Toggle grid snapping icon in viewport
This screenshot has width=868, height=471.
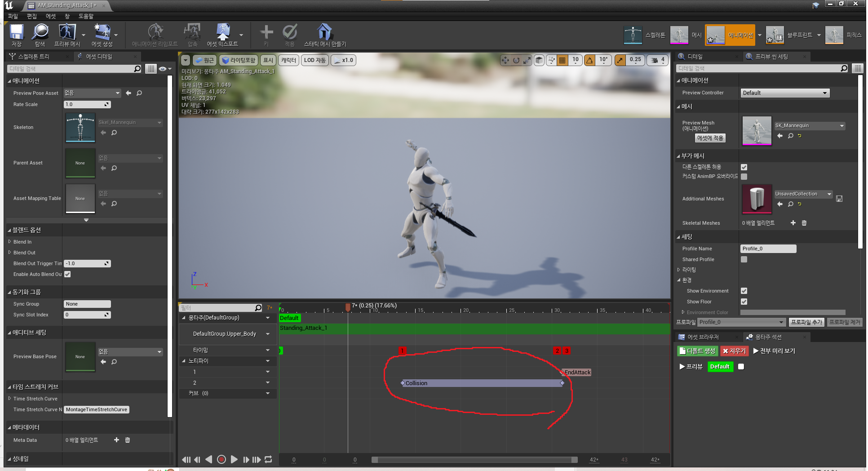(562, 60)
